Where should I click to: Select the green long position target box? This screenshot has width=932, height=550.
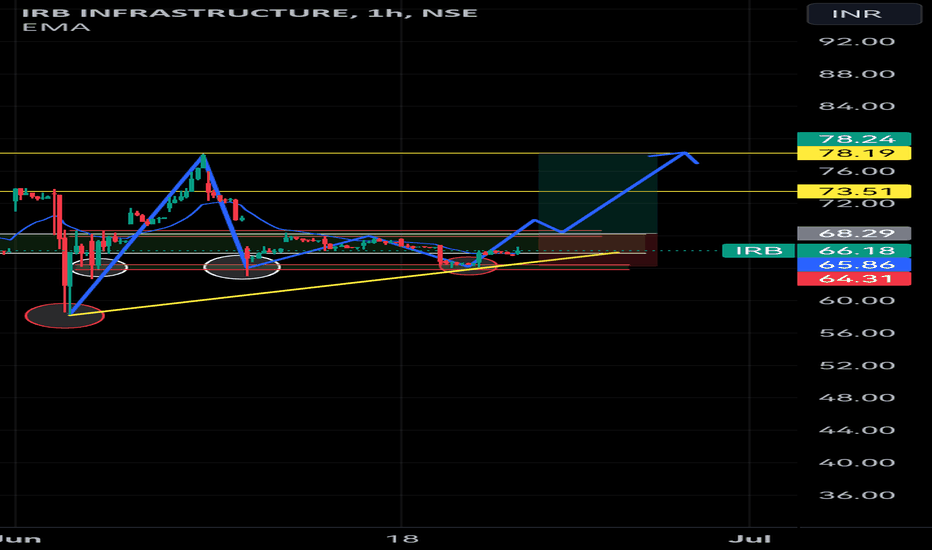[597, 194]
